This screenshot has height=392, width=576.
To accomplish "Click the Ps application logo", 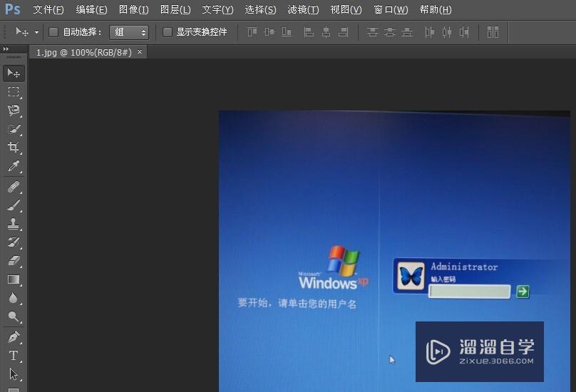I will point(12,9).
